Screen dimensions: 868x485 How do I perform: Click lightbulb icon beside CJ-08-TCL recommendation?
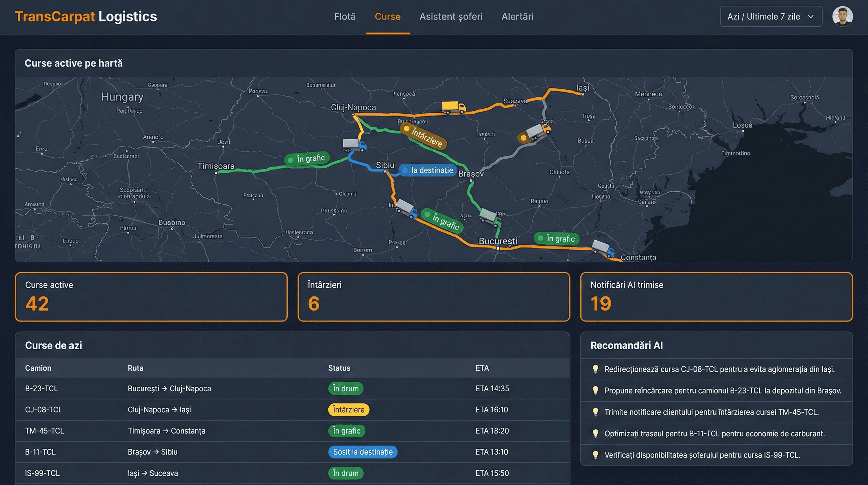[595, 369]
